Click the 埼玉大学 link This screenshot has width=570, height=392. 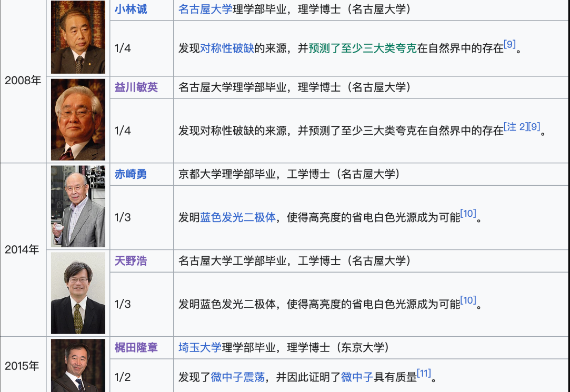coord(199,348)
